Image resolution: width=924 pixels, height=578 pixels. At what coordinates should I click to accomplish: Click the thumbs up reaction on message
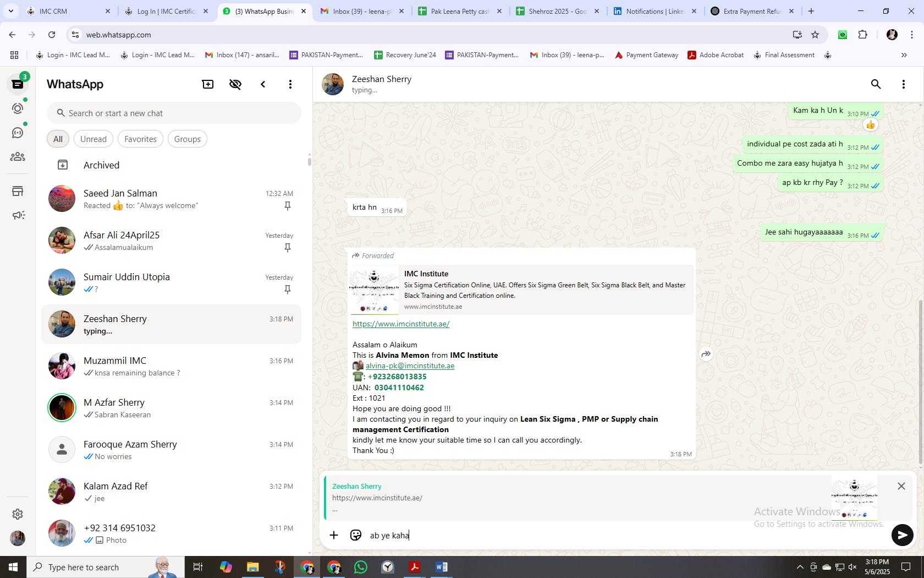tap(870, 125)
